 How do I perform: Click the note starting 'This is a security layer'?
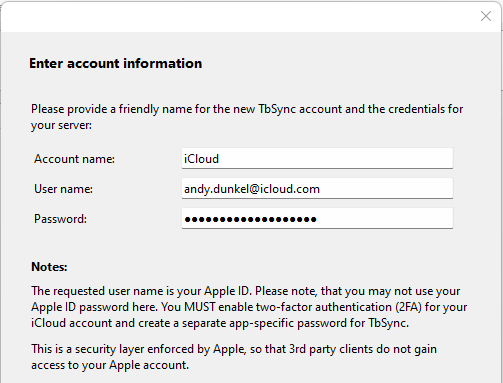click(x=234, y=357)
